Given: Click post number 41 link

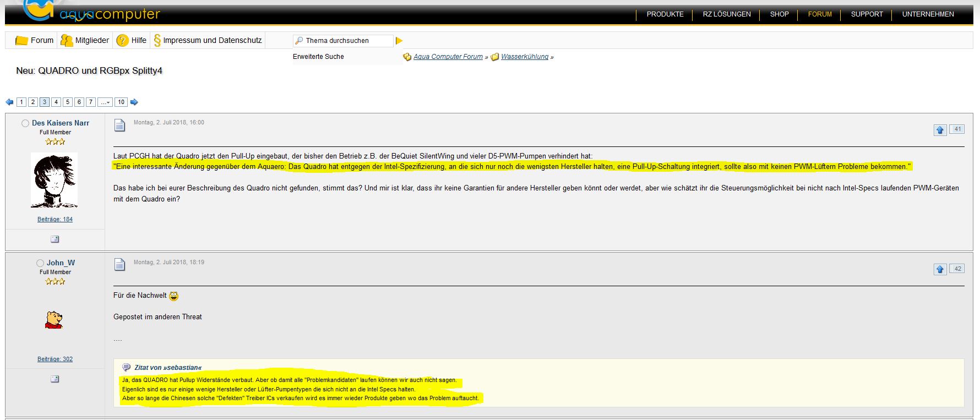Looking at the screenshot, I should point(957,129).
